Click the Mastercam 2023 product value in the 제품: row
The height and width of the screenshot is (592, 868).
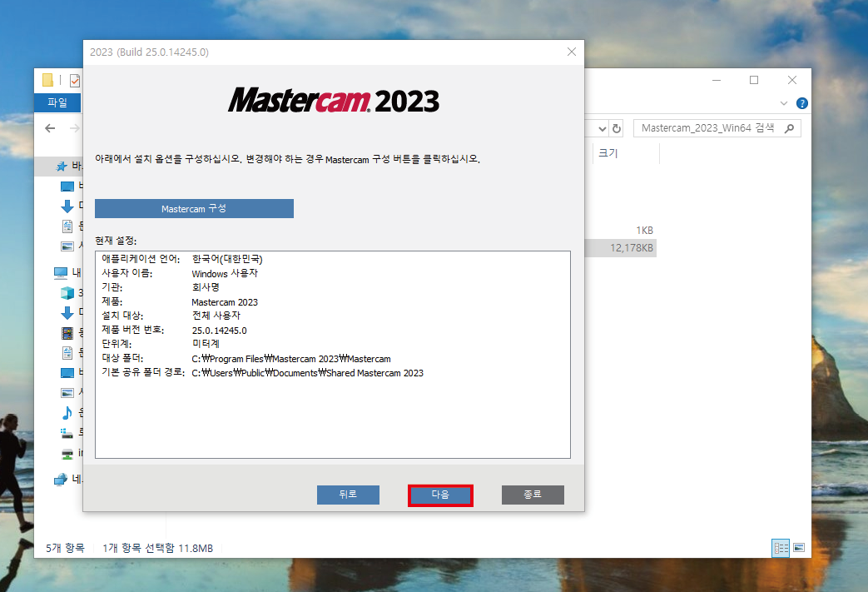coord(225,302)
